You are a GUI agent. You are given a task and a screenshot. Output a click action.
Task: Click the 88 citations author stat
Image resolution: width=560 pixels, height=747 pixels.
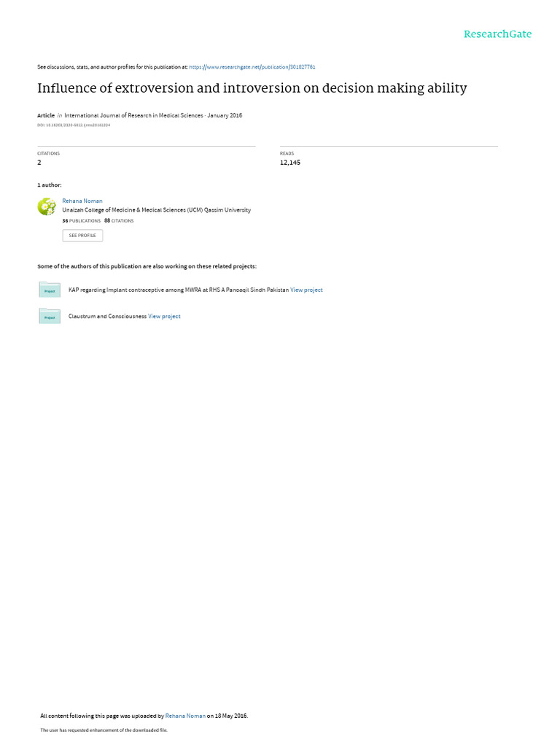point(119,221)
